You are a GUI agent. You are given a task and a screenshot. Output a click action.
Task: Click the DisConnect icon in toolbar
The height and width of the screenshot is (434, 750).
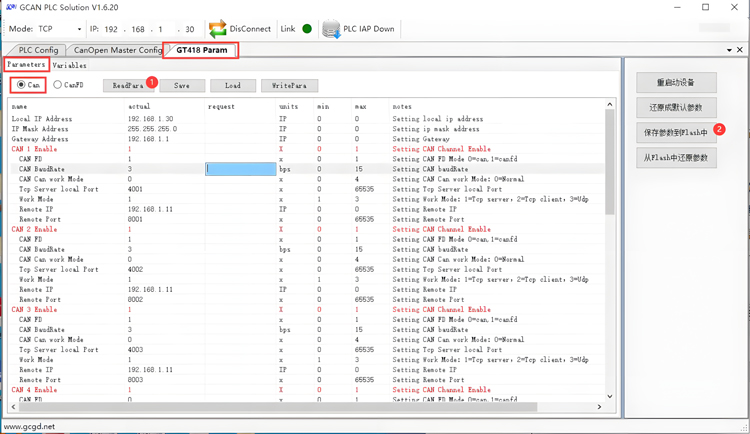pos(217,29)
